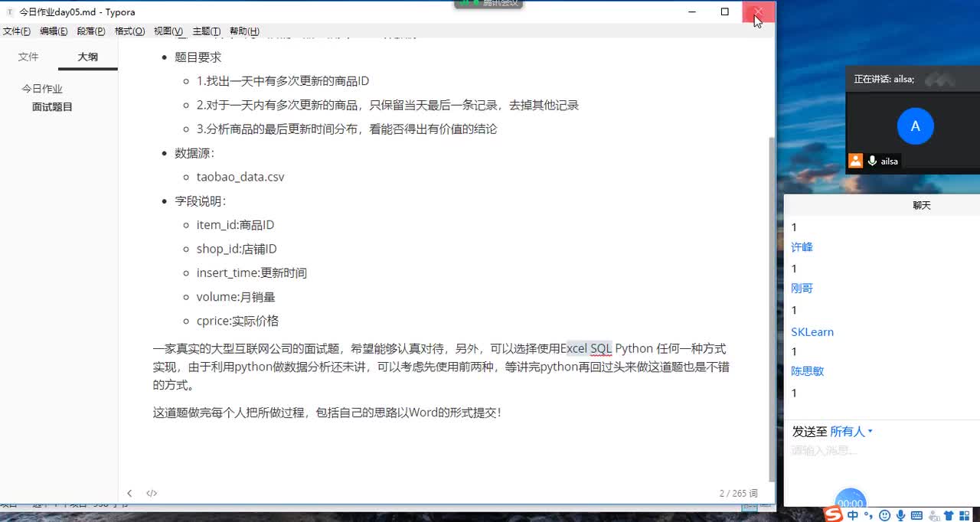This screenshot has width=980, height=522.
Task: Maximize the Typora window
Action: pos(725,11)
